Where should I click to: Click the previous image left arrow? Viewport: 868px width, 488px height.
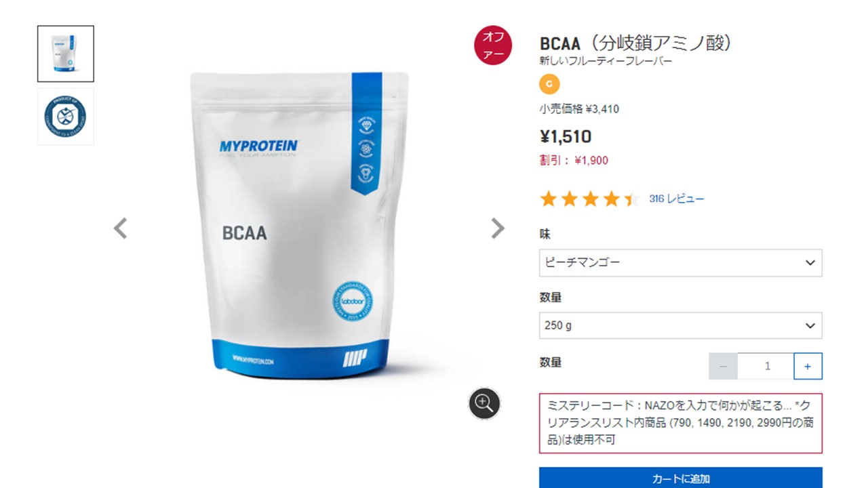click(120, 228)
